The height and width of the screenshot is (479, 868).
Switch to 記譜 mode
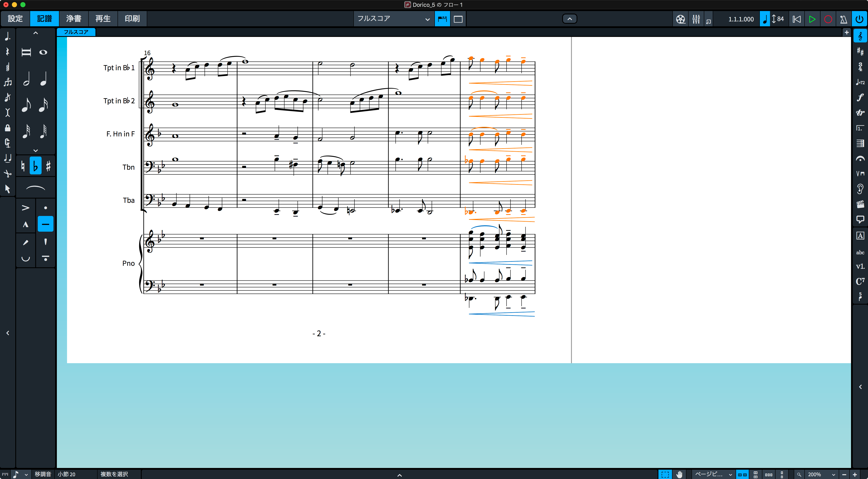[x=45, y=18]
